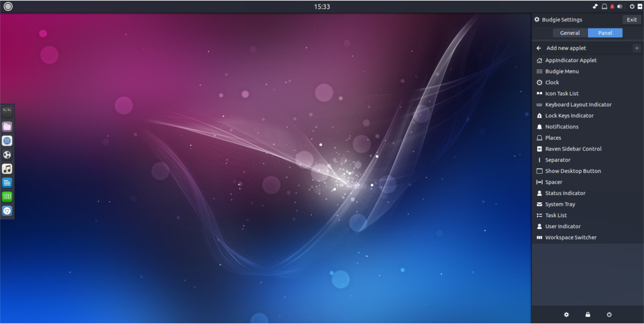The height and width of the screenshot is (324, 644).
Task: Click the lock screen icon at the sidebar bottom
Action: [588, 314]
